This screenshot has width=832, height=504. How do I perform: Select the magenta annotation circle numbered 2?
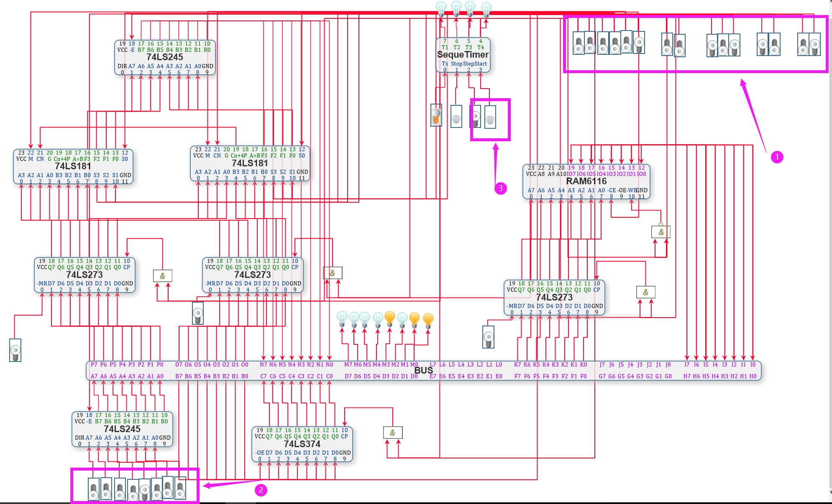coord(261,490)
